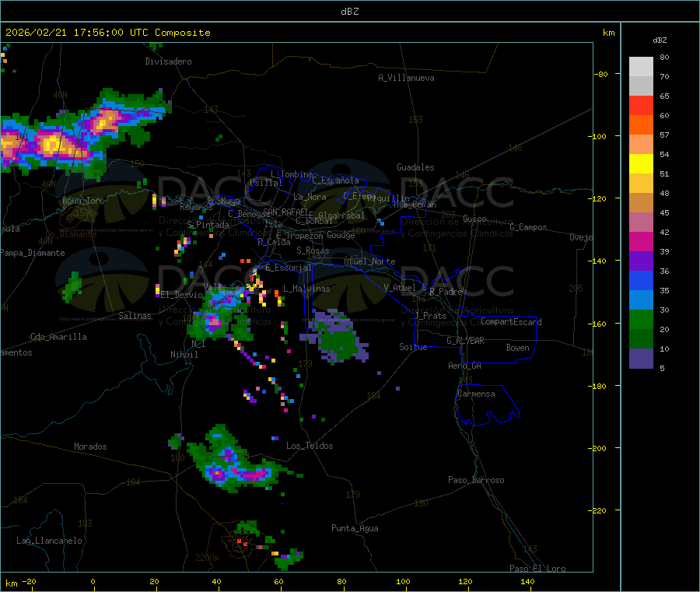700x592 pixels.
Task: Click the S_Pintada map label
Action: tap(208, 225)
